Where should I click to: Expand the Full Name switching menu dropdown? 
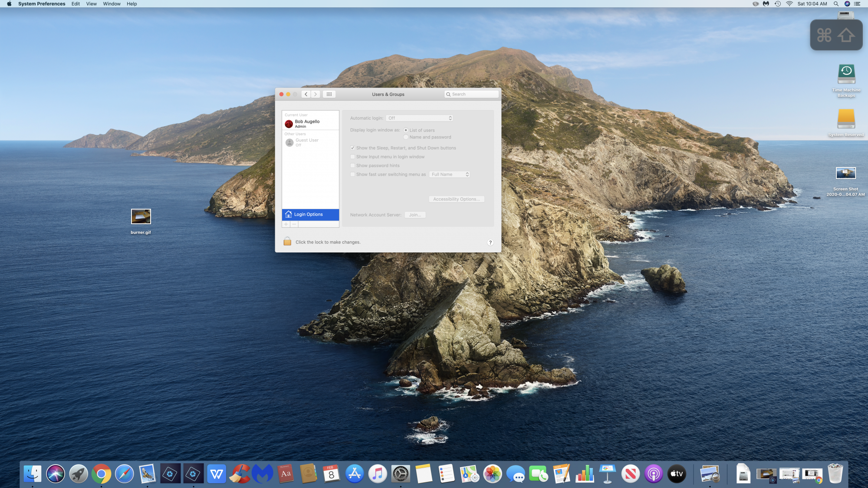tap(450, 174)
